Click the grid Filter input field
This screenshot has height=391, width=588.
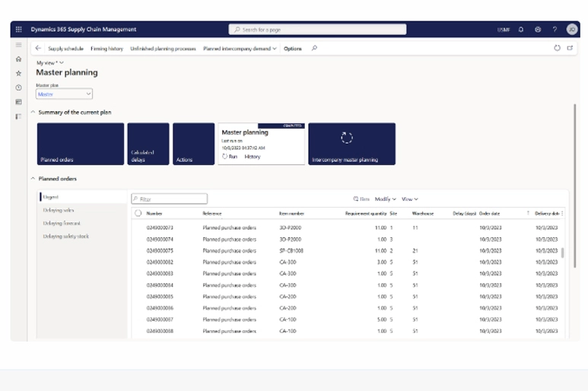pyautogui.click(x=169, y=199)
